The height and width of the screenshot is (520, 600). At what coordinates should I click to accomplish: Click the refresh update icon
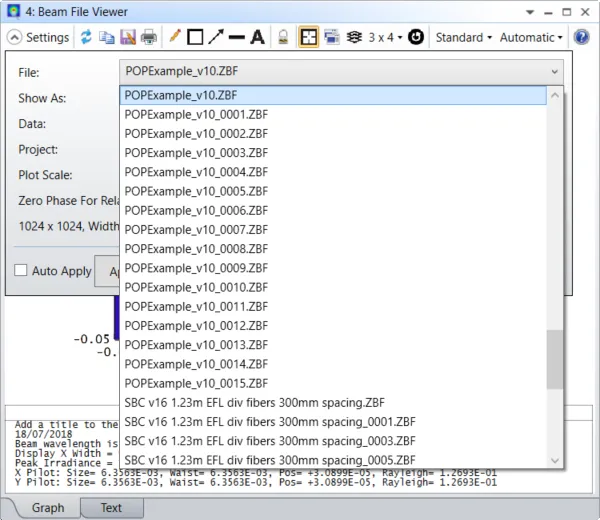(86, 37)
